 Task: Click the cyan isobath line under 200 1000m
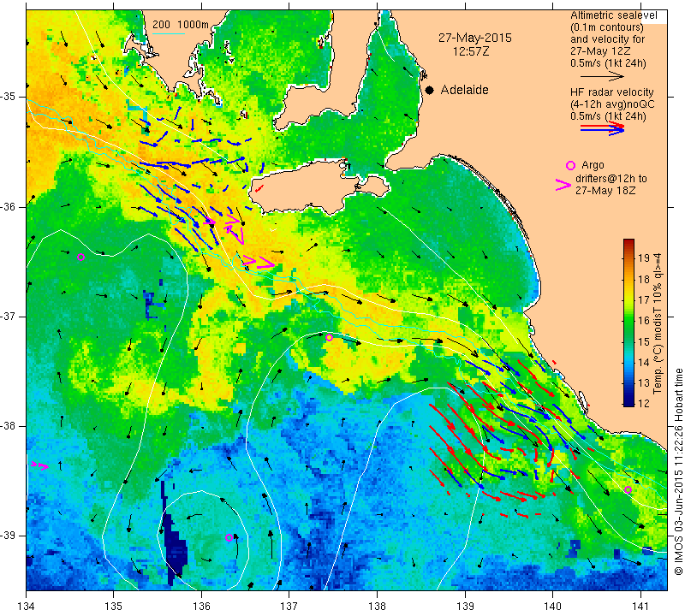pos(168,33)
